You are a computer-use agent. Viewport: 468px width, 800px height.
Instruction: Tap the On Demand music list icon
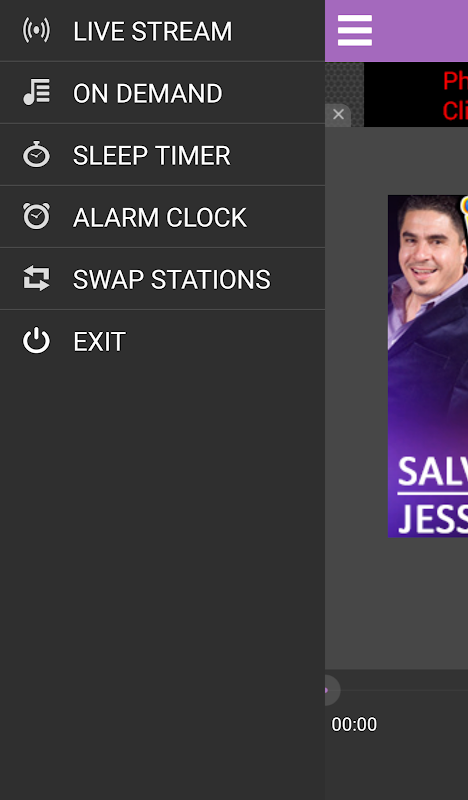coord(36,92)
